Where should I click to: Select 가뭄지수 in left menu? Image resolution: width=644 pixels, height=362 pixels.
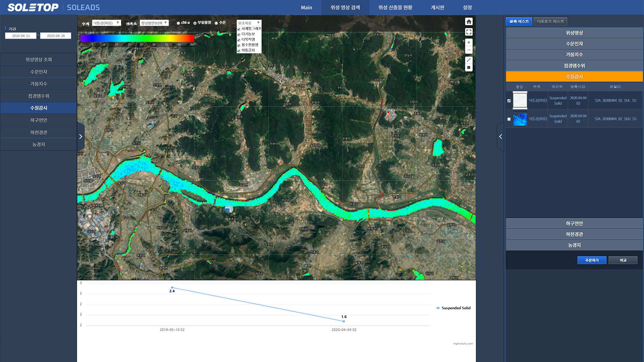(39, 84)
